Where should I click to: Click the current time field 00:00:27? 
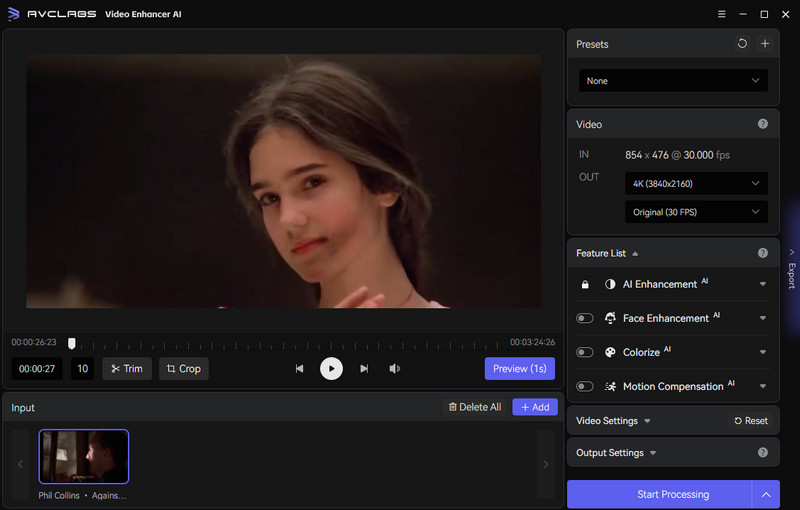[37, 369]
